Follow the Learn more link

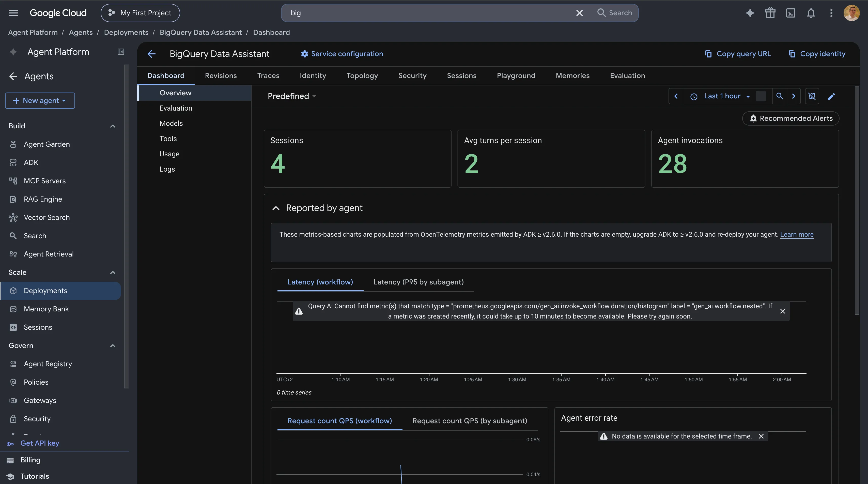click(x=797, y=235)
